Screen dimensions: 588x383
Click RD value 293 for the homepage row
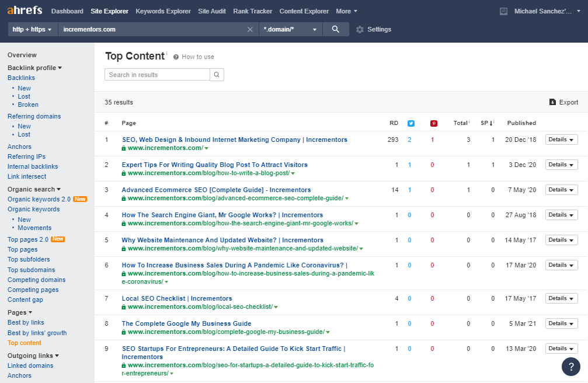pos(393,140)
